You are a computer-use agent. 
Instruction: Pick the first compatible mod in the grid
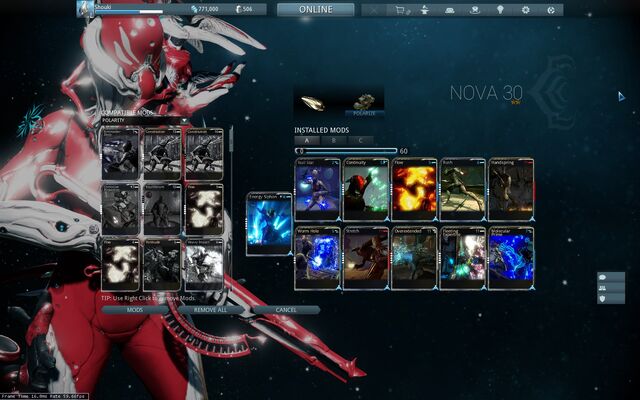tap(120, 154)
